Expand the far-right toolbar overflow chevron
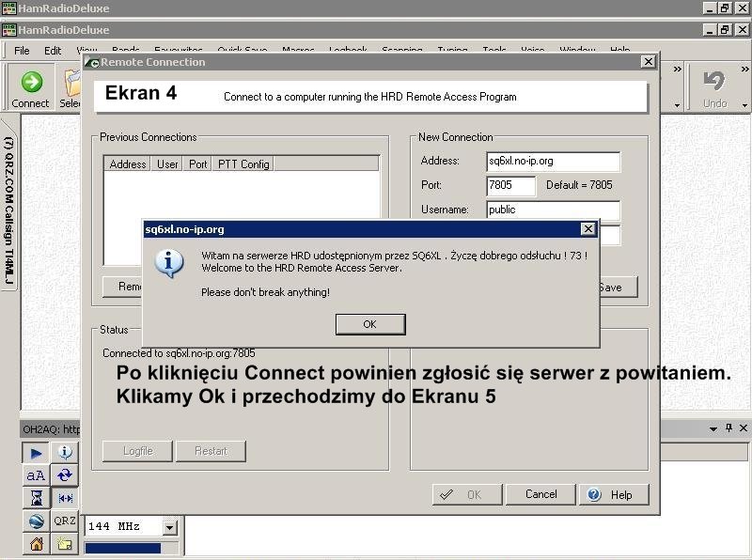 744,70
